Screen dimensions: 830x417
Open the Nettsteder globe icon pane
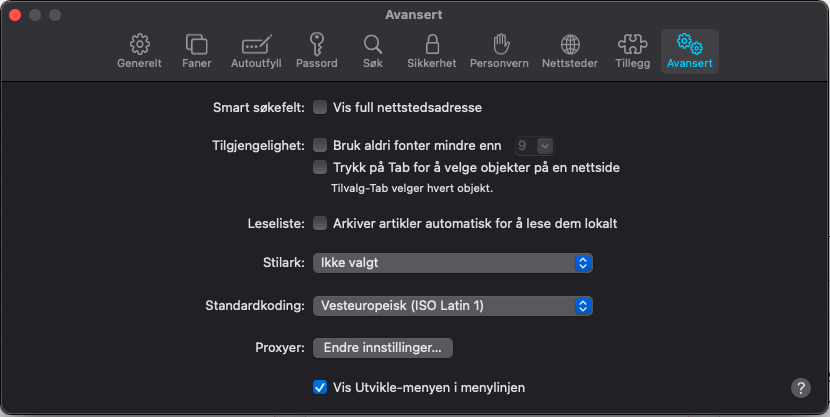click(569, 51)
